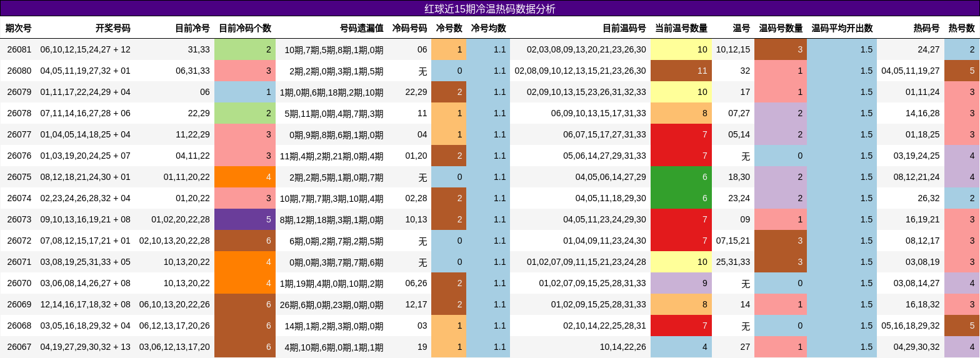Select period number 26072

(x=19, y=241)
